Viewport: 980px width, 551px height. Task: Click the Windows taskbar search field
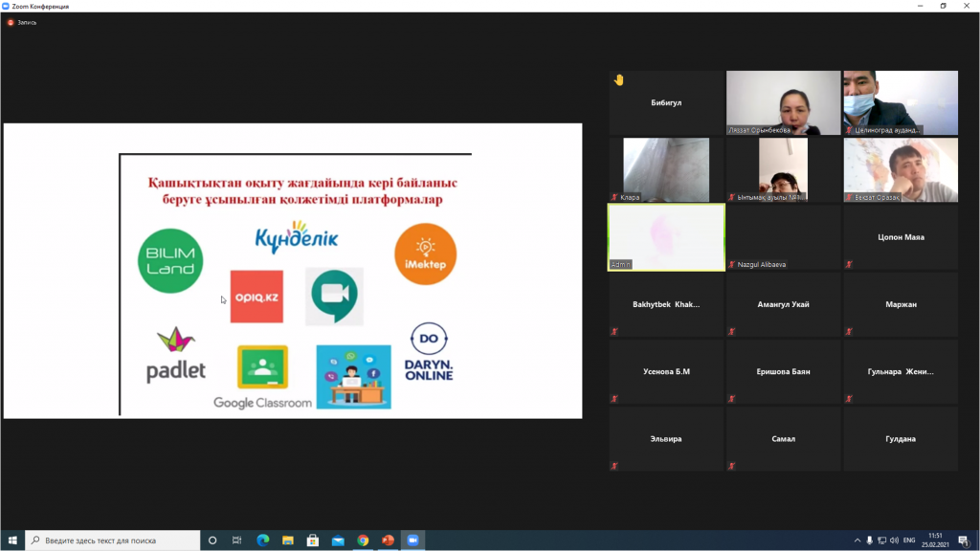113,540
